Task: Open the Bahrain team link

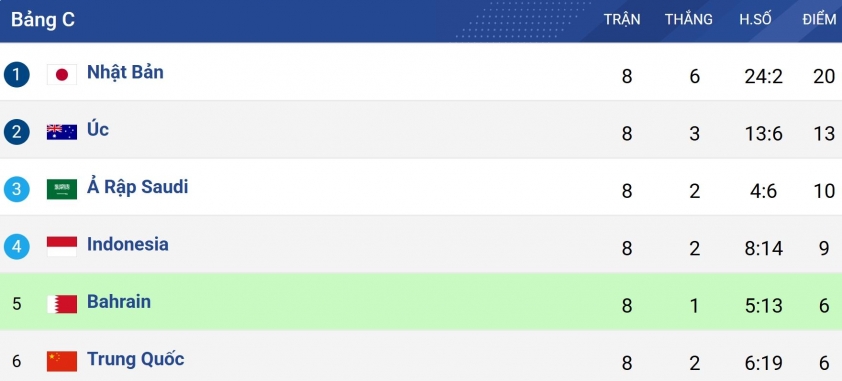Action: click(119, 302)
